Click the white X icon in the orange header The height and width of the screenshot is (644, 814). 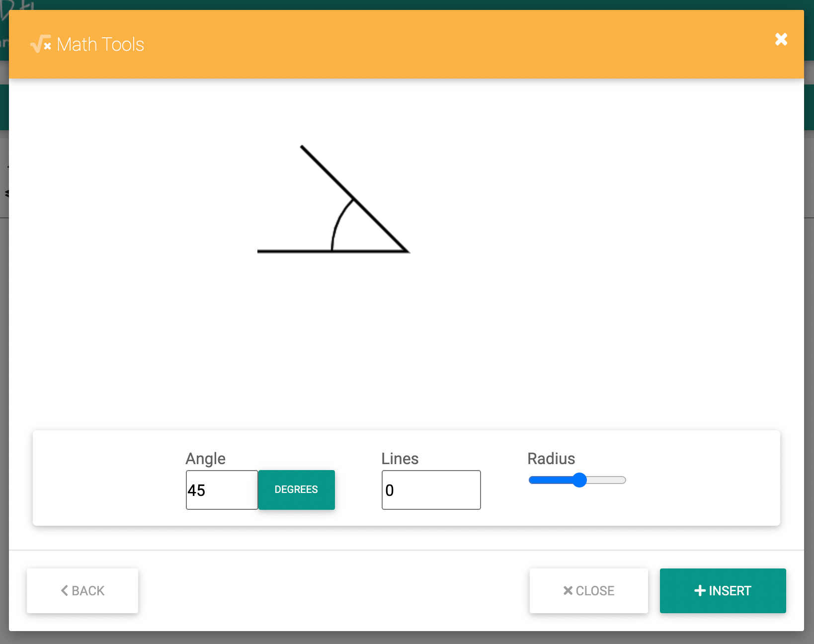781,40
